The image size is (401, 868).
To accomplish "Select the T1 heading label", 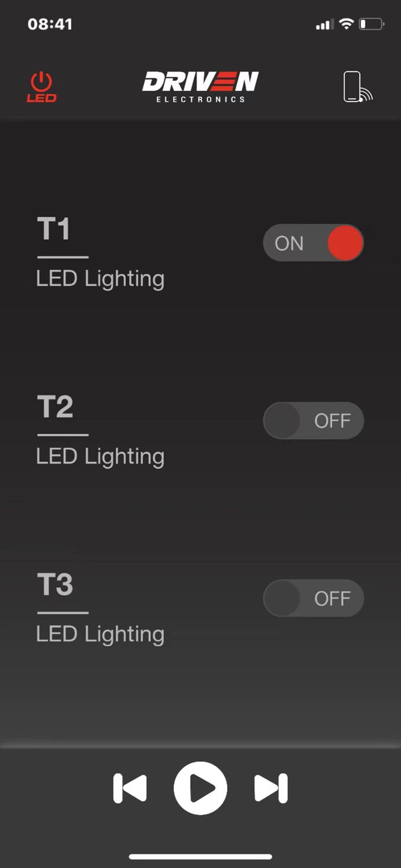I will (54, 229).
